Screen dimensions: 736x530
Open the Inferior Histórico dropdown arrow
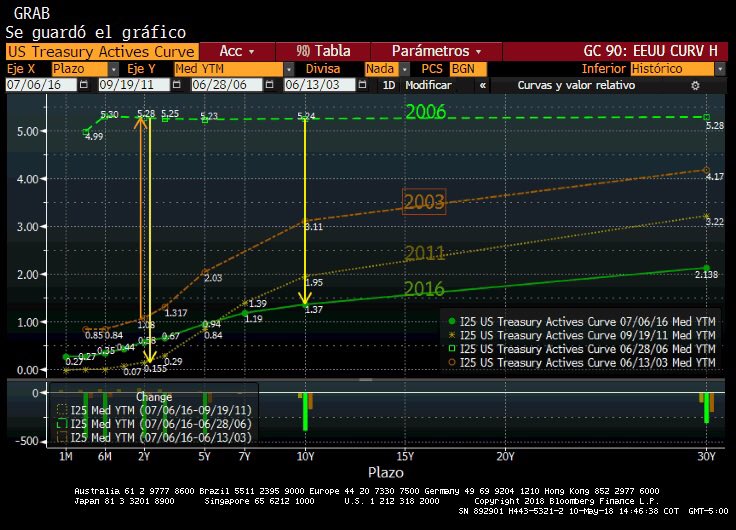(x=721, y=69)
